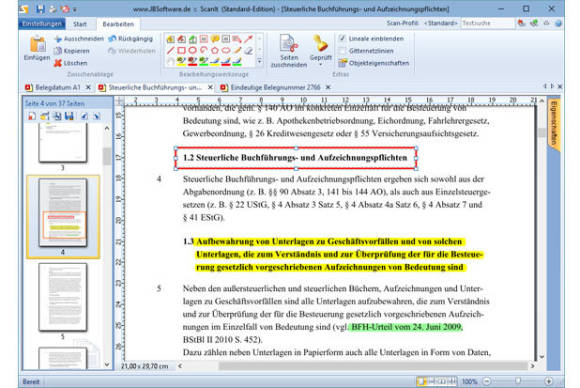Image resolution: width=580 pixels, height=388 pixels.
Task: Click the green highlighted BFH-Urteil text
Action: 406,327
